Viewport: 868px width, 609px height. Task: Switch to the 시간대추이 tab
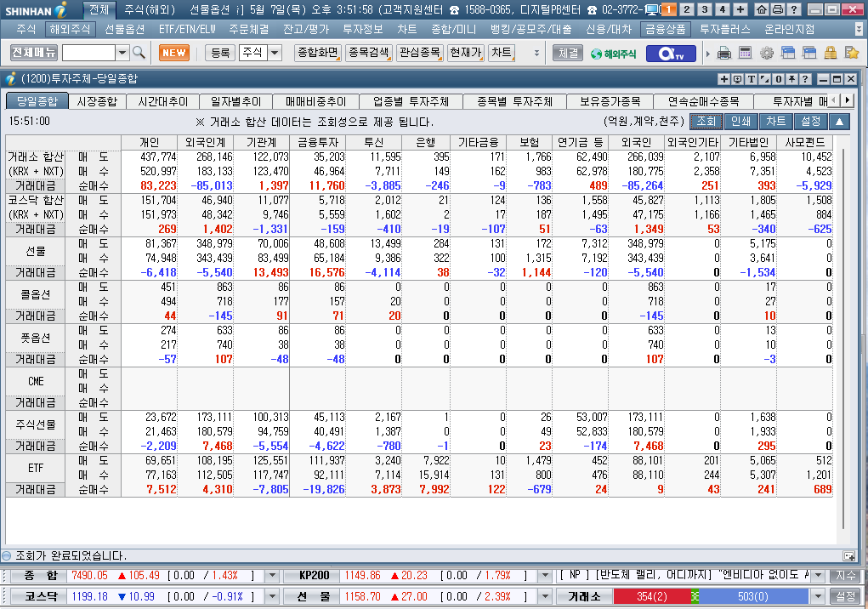[162, 101]
